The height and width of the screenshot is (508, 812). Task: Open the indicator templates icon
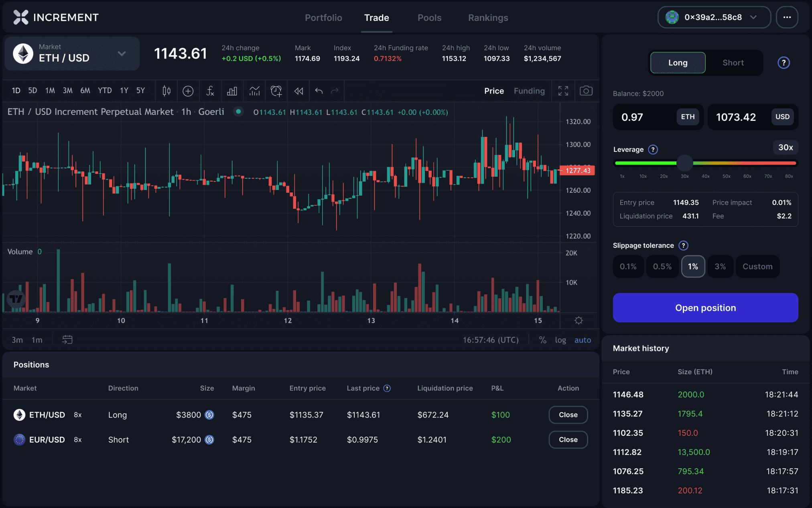(254, 91)
